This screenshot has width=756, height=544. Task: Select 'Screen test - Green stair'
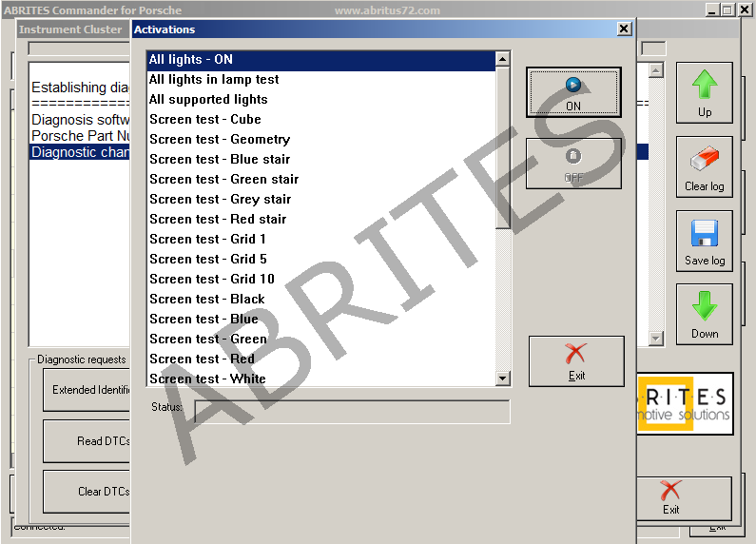(321, 180)
